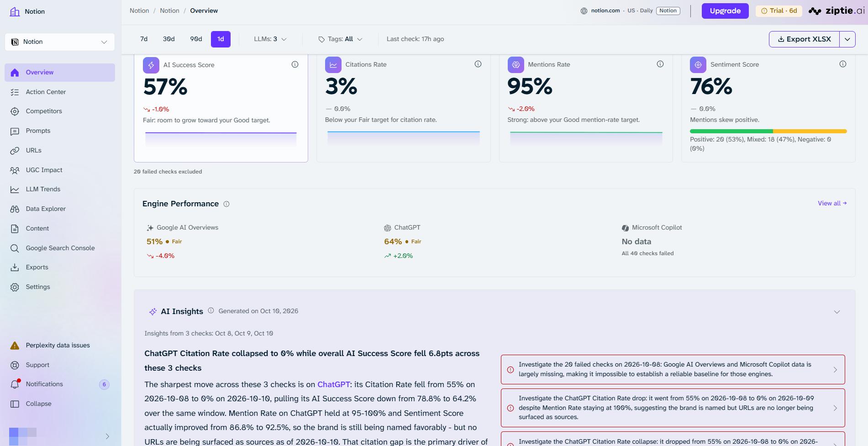Open LLM Trends page
This screenshot has height=446, width=868.
59,189
